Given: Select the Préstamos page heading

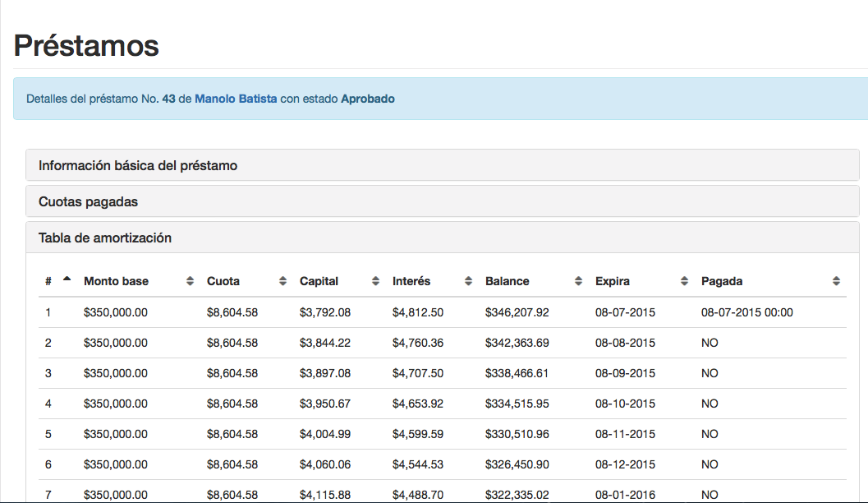Looking at the screenshot, I should [x=86, y=45].
